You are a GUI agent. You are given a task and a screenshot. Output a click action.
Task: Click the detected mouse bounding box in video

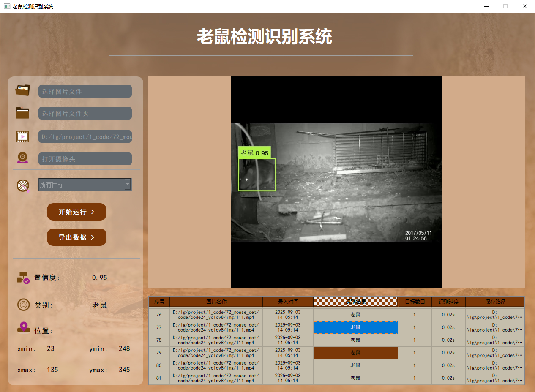pos(257,174)
